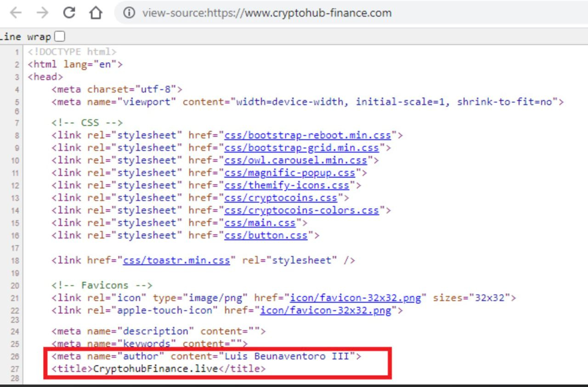
Task: Click the <!DOCTYPE html> text on line 1
Action: (72, 52)
